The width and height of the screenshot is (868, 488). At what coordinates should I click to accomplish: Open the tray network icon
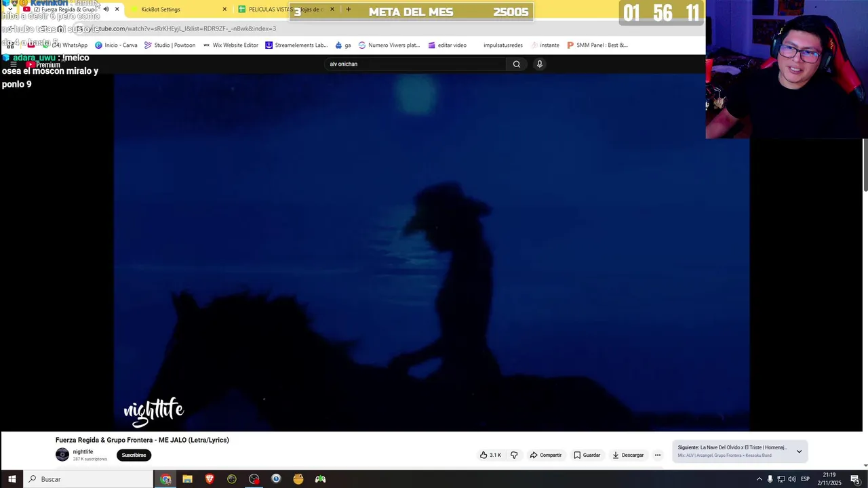tap(781, 479)
